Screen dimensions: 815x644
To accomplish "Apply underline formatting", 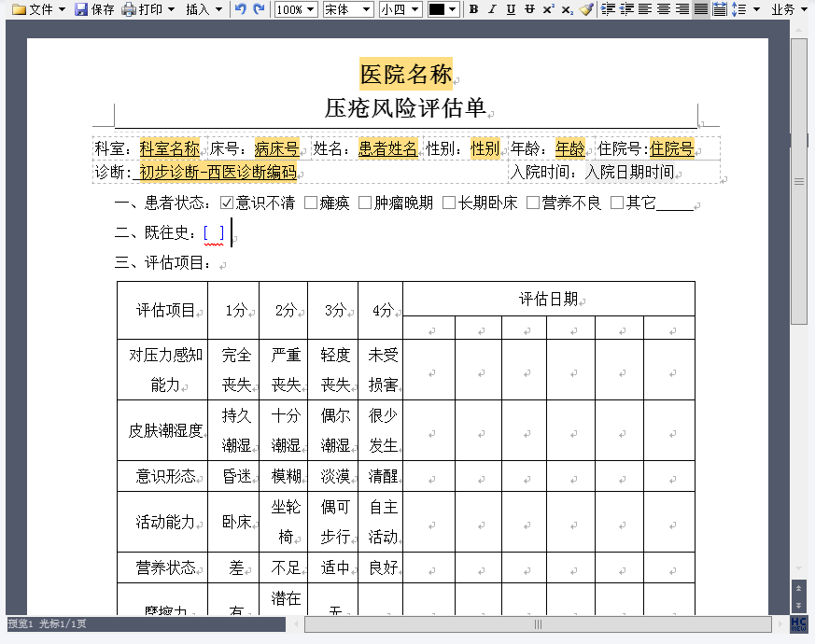I will pyautogui.click(x=511, y=9).
